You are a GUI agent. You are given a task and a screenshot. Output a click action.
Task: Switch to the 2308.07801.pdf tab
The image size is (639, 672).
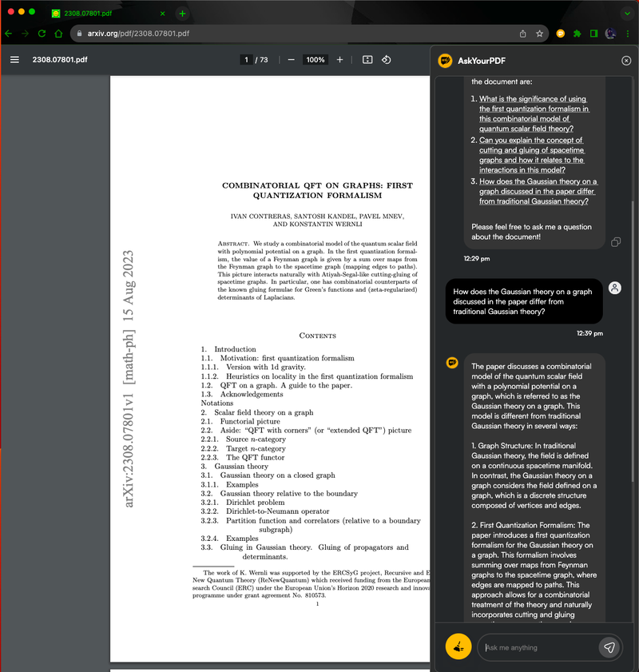point(104,13)
